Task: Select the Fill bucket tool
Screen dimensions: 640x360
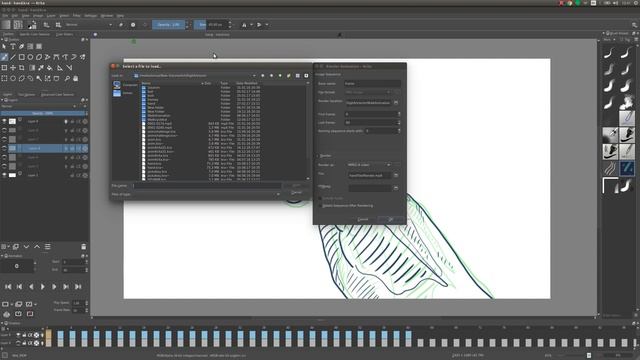Action: pyautogui.click(x=50, y=68)
